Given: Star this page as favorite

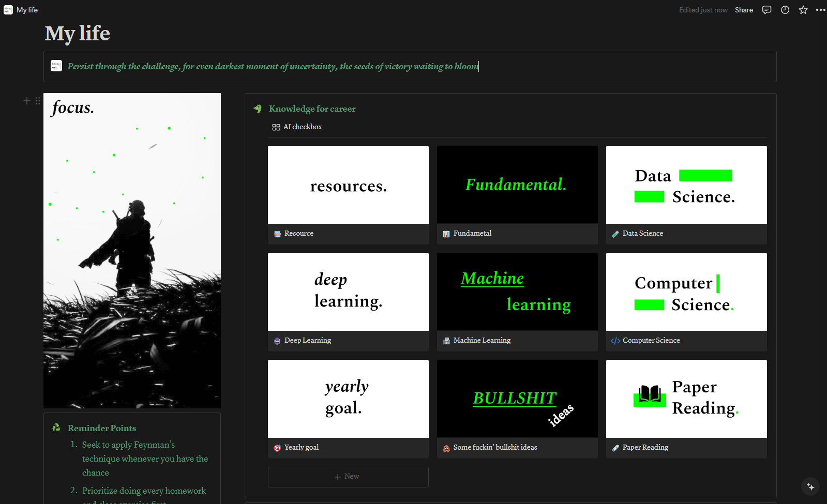Looking at the screenshot, I should (803, 10).
